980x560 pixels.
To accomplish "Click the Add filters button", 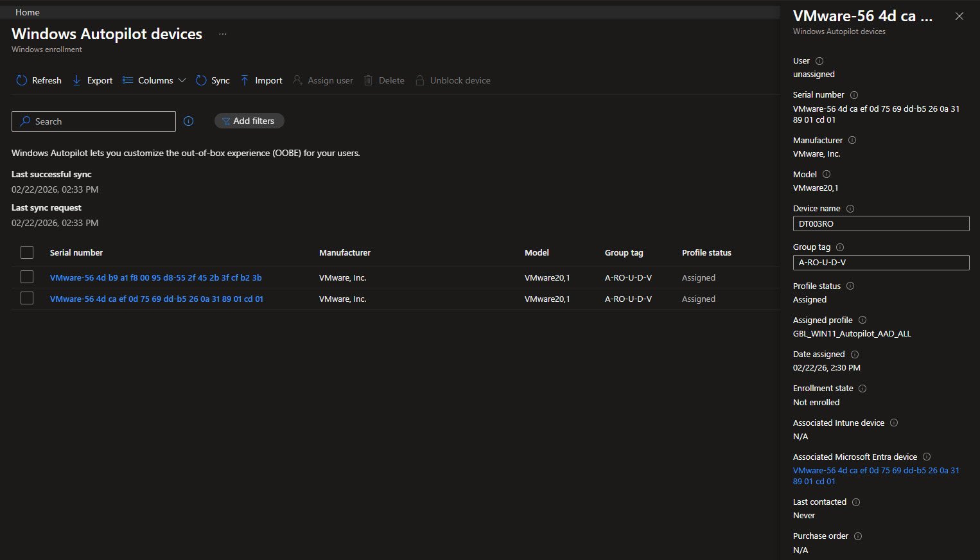I will click(249, 121).
